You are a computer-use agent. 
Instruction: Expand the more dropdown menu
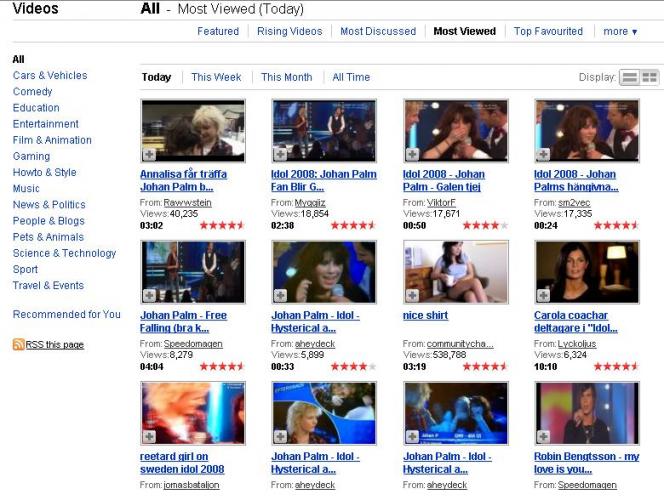(x=620, y=31)
